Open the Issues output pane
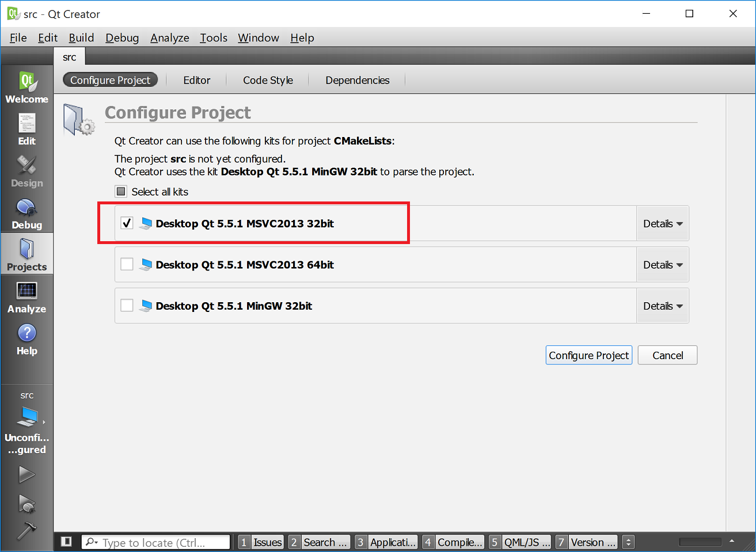The width and height of the screenshot is (756, 552). [x=261, y=542]
